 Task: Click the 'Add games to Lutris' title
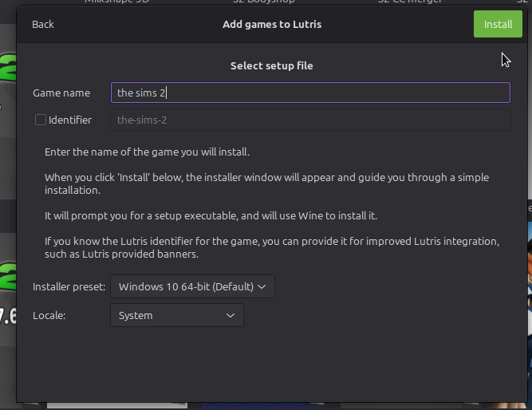(271, 24)
